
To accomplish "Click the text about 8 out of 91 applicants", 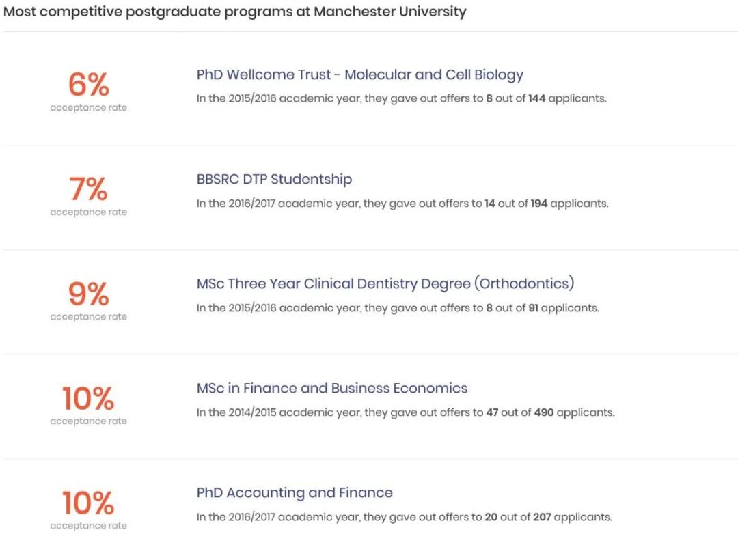I will point(398,308).
